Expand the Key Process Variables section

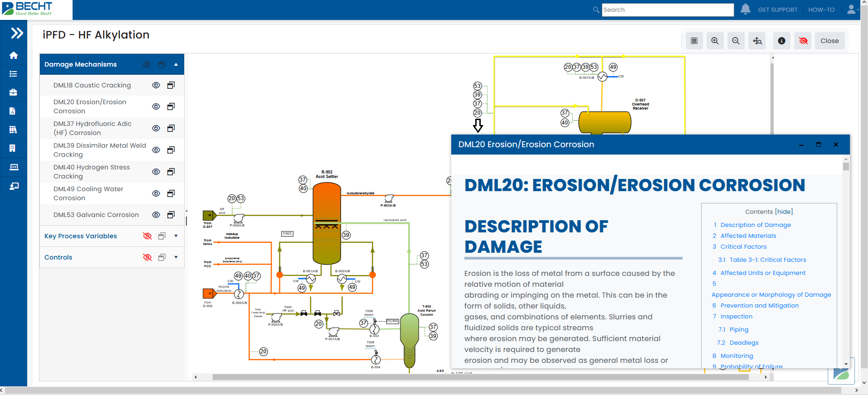[x=176, y=236]
